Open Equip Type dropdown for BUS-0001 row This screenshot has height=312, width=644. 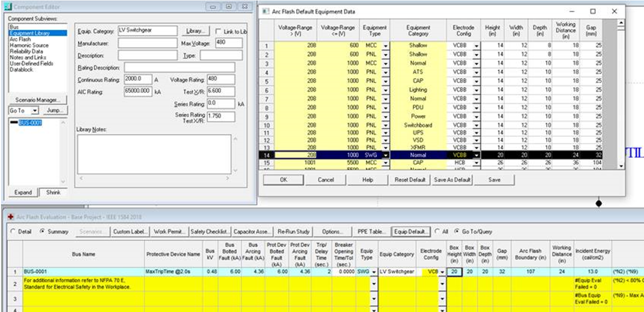(373, 272)
